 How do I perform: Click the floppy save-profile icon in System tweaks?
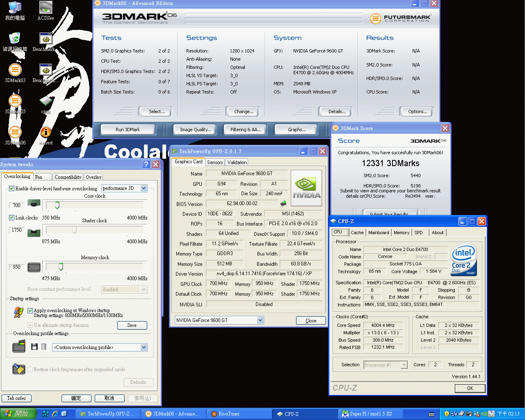tap(34, 347)
